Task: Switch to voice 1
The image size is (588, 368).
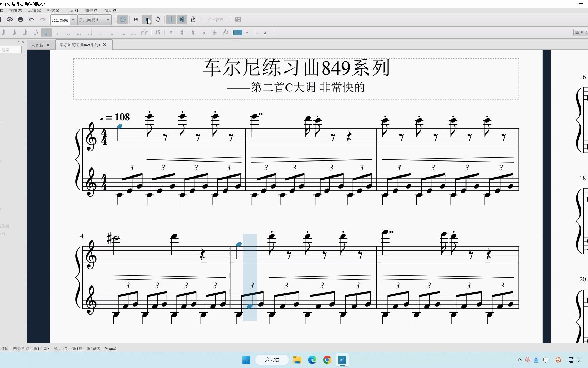Action: coord(238,33)
